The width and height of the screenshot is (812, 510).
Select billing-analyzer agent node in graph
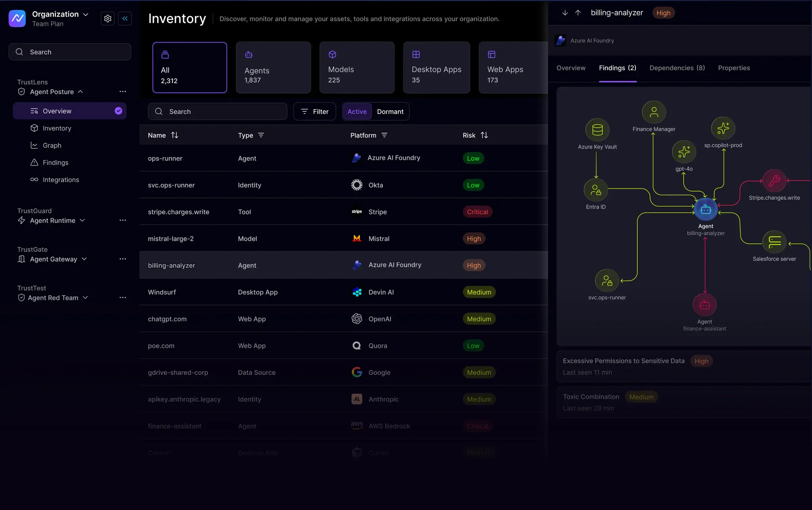pyautogui.click(x=705, y=210)
